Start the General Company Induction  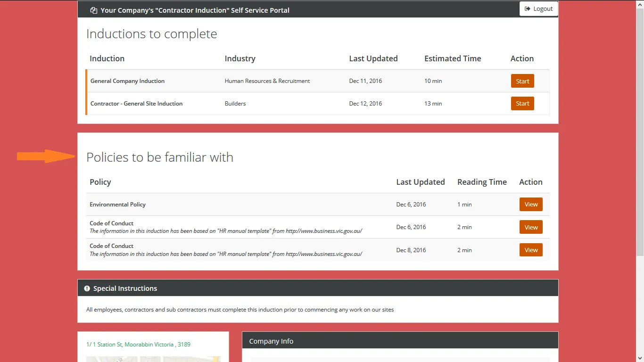click(x=522, y=81)
